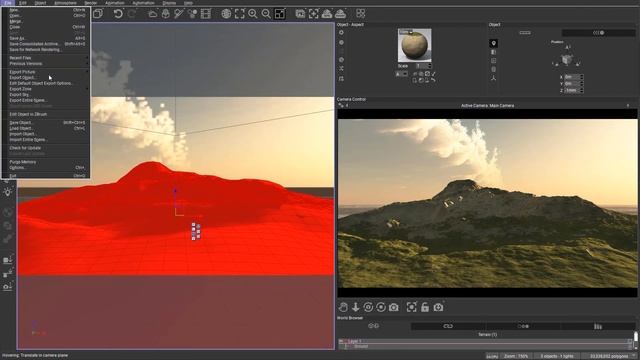
Task: Open the cloud atmosphere icon in toolbar
Action: [153, 14]
